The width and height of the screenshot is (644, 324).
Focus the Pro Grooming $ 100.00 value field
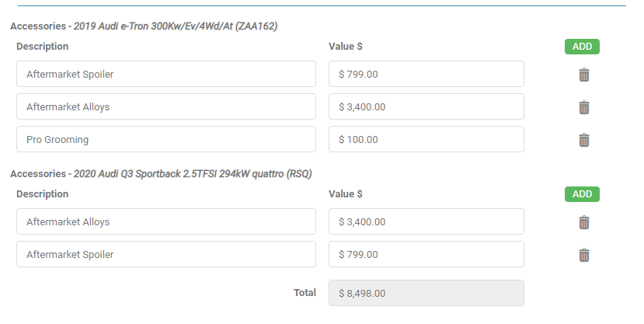pyautogui.click(x=426, y=140)
